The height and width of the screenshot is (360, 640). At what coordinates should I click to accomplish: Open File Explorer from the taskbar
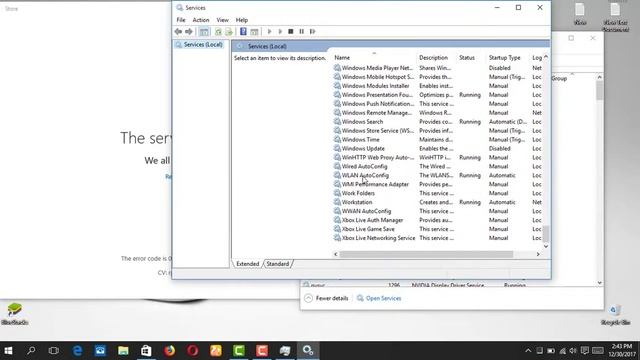click(x=123, y=351)
